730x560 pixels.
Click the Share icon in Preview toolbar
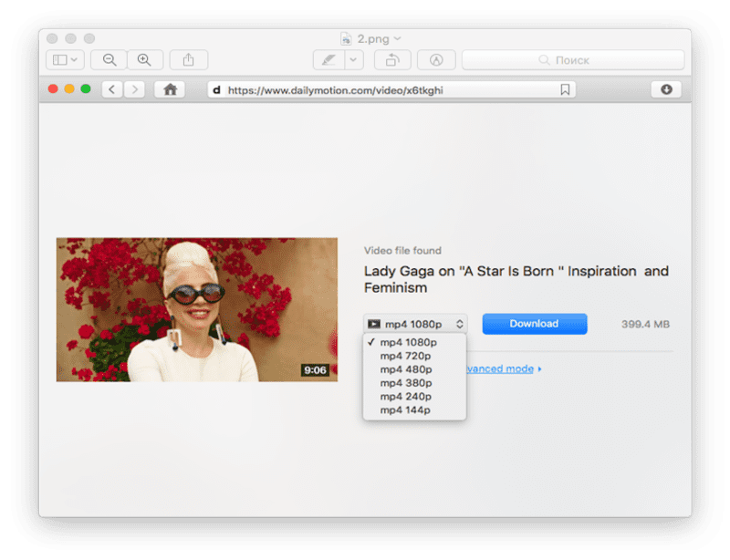[189, 60]
